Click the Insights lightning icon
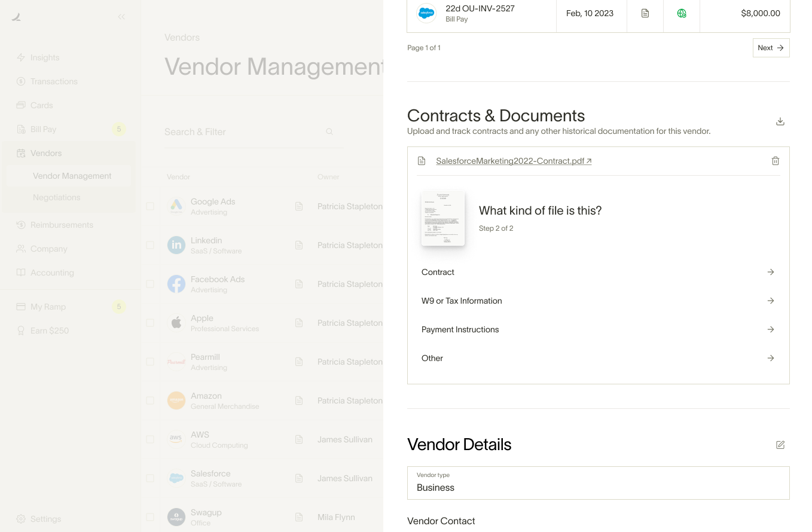The image size is (812, 532). click(21, 57)
